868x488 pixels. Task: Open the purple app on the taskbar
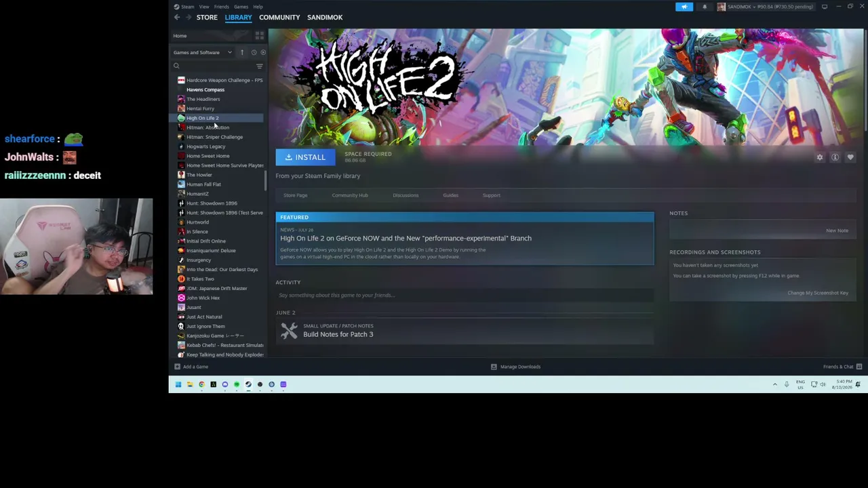[283, 384]
